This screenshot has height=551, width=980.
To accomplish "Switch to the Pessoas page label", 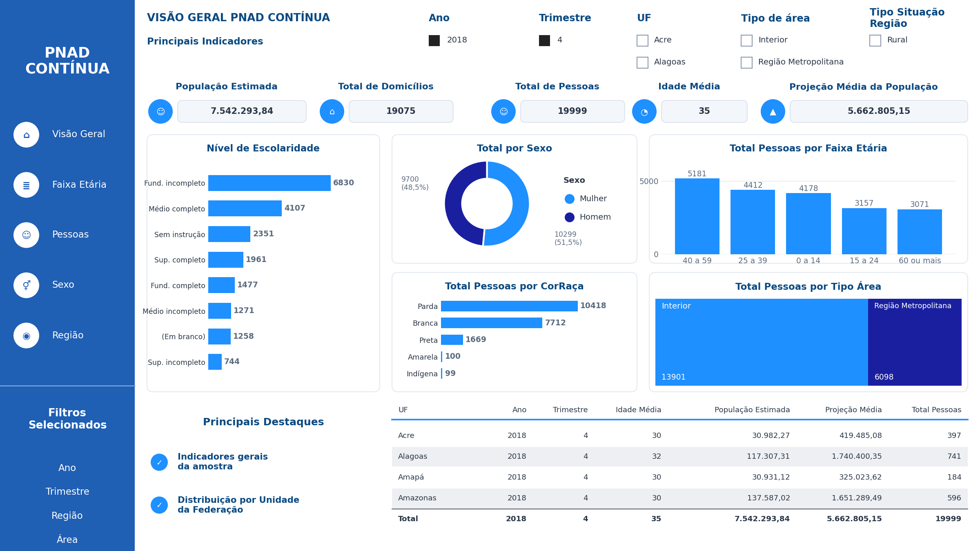I will click(x=70, y=235).
